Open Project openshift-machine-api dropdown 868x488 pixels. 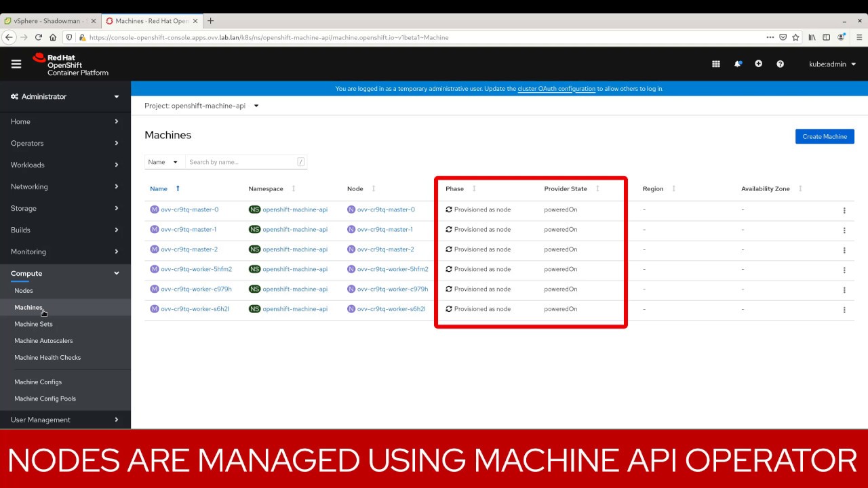point(202,106)
